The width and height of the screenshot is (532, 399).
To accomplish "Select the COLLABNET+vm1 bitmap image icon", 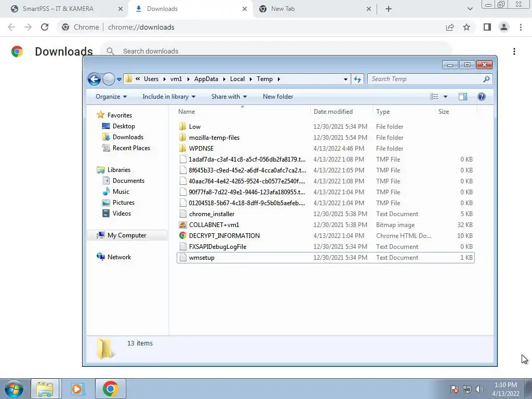I will point(183,225).
